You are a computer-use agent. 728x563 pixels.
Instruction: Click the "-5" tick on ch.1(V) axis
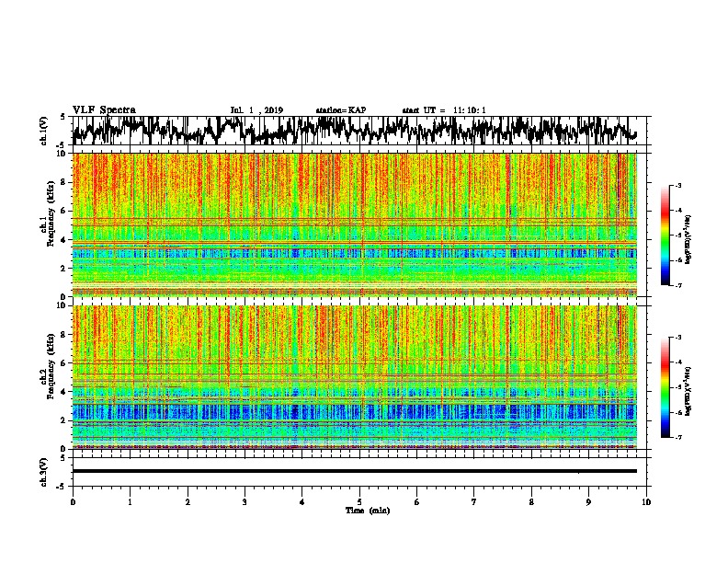(62, 145)
